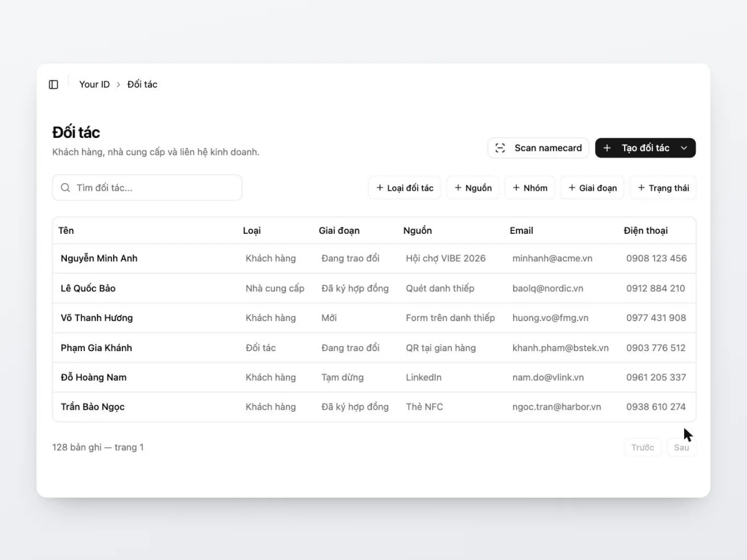
Task: Click the Email column header
Action: [521, 231]
